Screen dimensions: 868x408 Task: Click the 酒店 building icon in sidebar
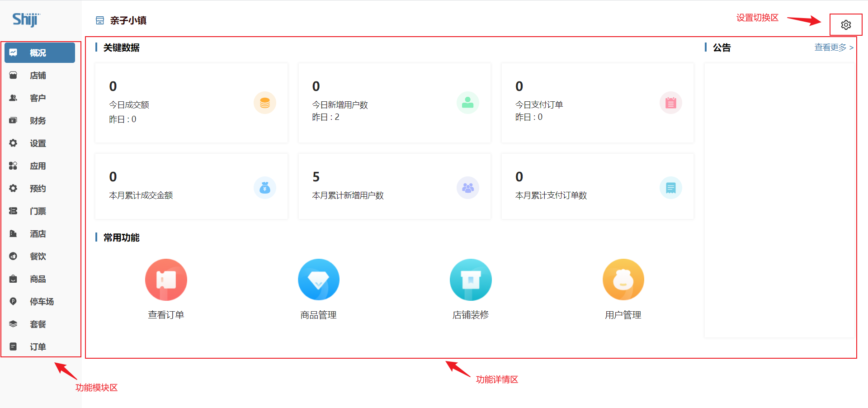pyautogui.click(x=13, y=233)
